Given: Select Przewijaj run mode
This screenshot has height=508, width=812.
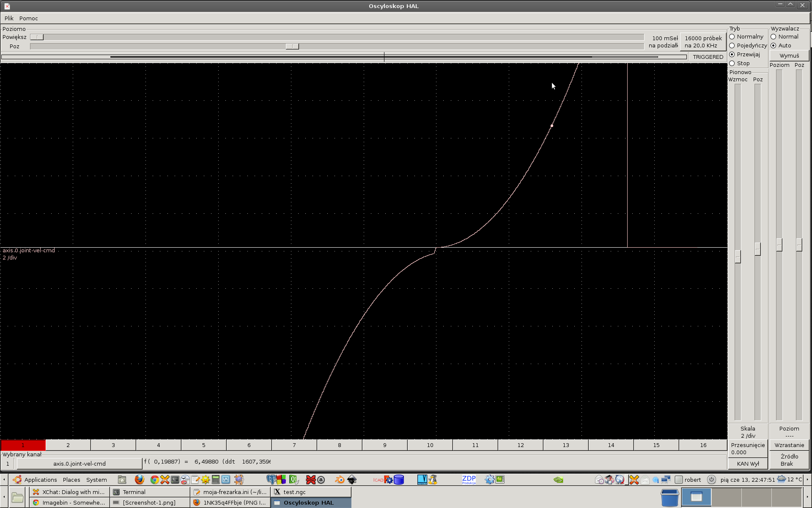Looking at the screenshot, I should (744, 55).
